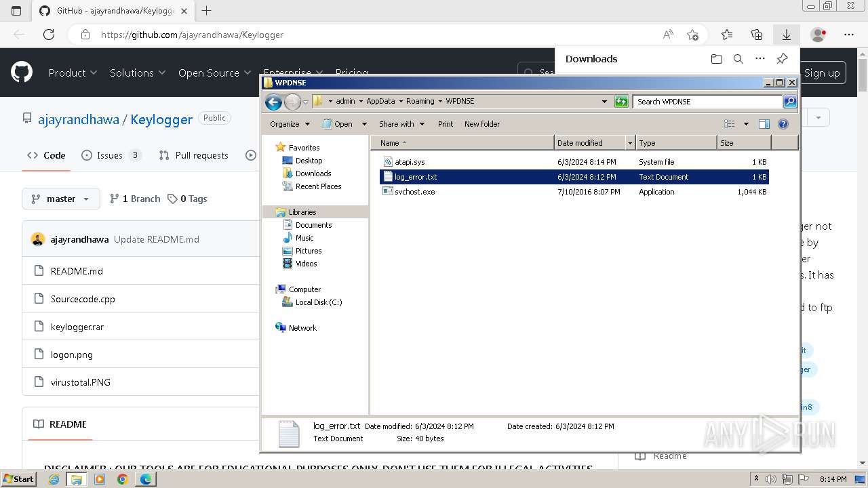Click Explorer address refresh button
Image resolution: width=868 pixels, height=488 pixels.
[621, 101]
